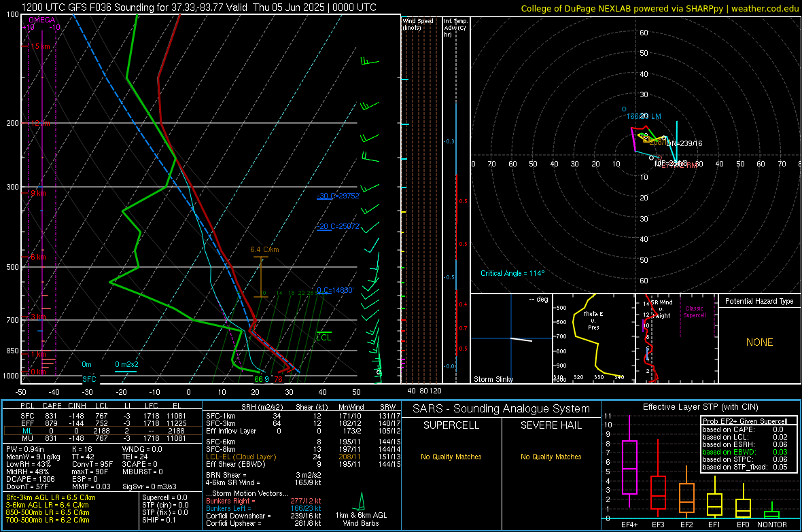Select the 166/23 LM hodograph label
Image resolution: width=802 pixels, height=532 pixels.
point(644,117)
